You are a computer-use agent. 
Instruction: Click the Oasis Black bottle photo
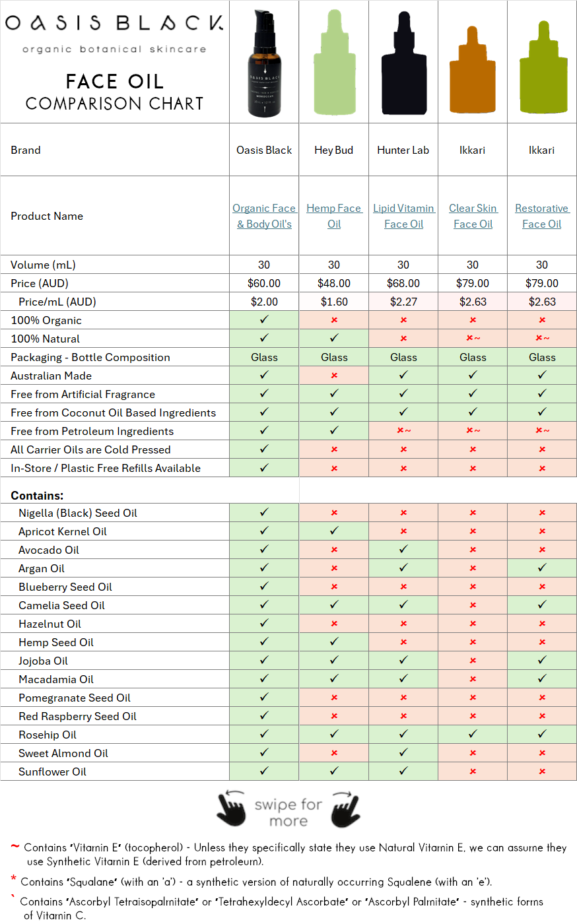(265, 63)
